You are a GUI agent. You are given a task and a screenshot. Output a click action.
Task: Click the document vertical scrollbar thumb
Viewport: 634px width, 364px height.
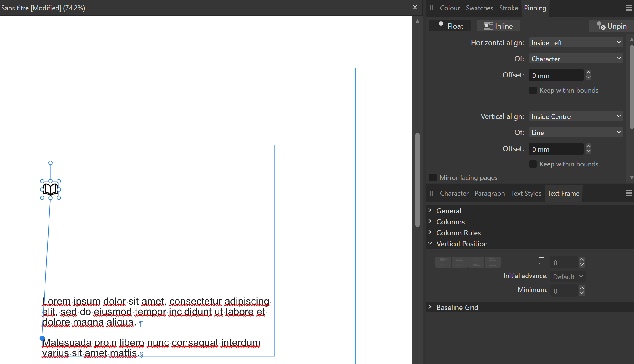point(418,180)
